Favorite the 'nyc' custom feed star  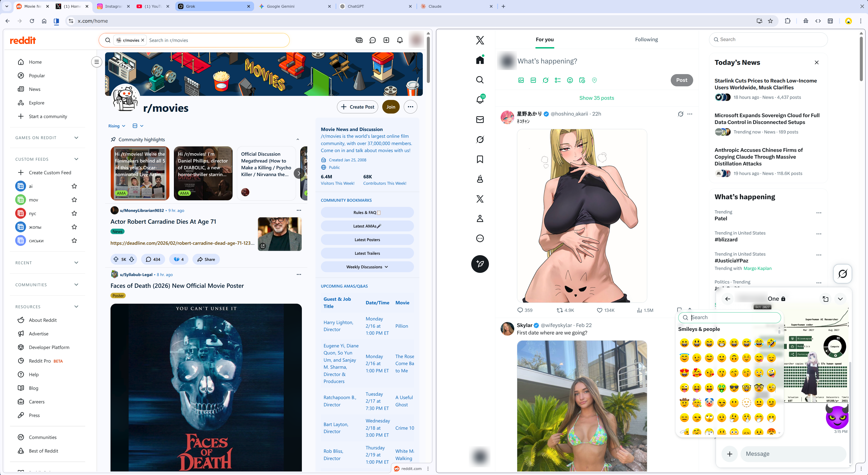coord(74,213)
